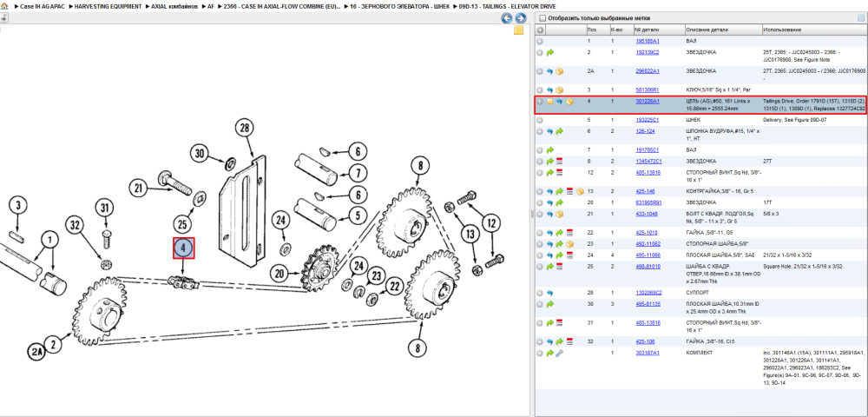The width and height of the screenshot is (868, 417).
Task: Click blue back arrow in row 296822A1
Action: [x=549, y=71]
